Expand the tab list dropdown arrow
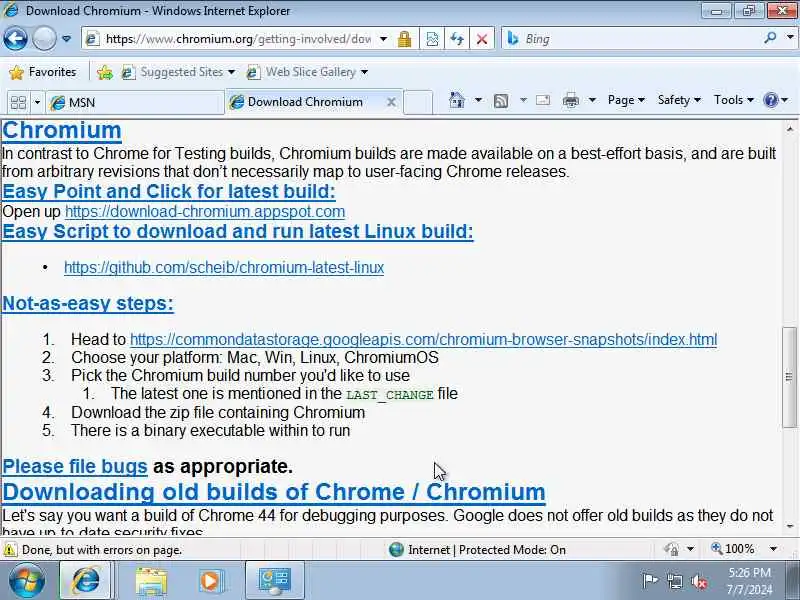Viewport: 800px width, 600px height. 37,103
